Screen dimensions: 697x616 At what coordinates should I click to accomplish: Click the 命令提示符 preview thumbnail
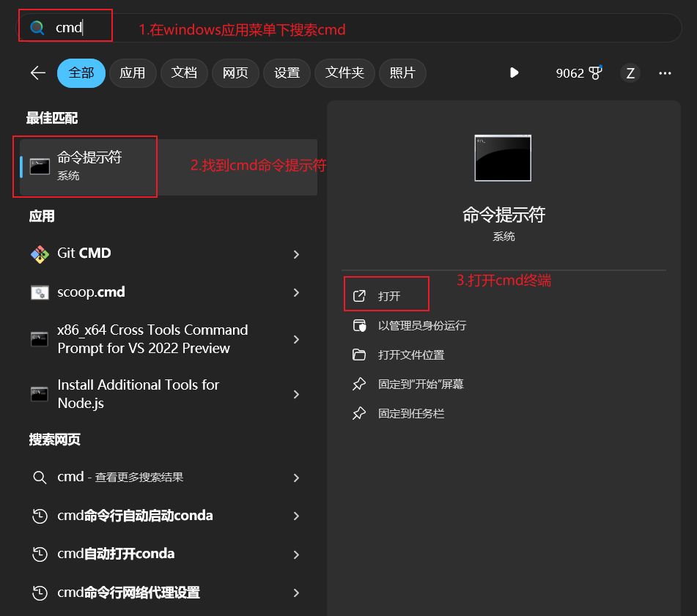504,157
